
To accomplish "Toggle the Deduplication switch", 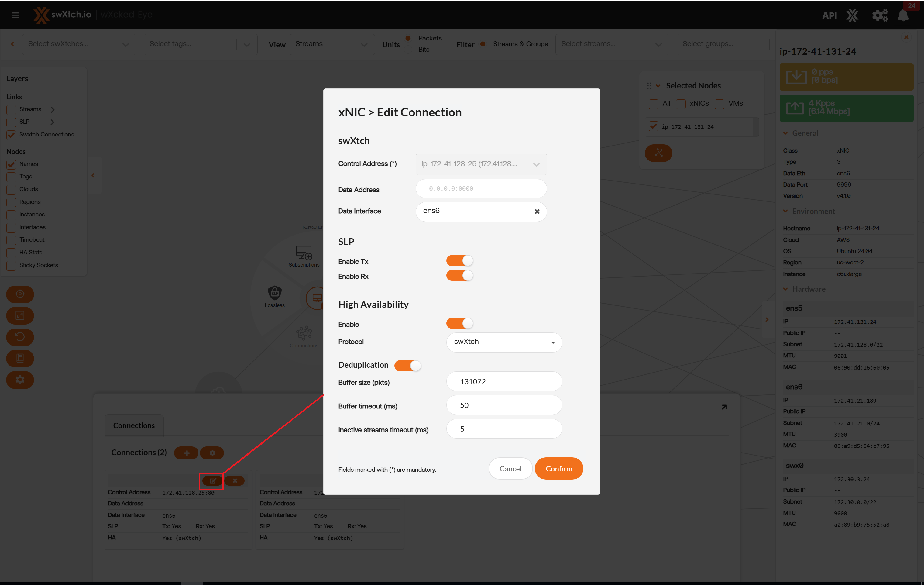I will [407, 365].
